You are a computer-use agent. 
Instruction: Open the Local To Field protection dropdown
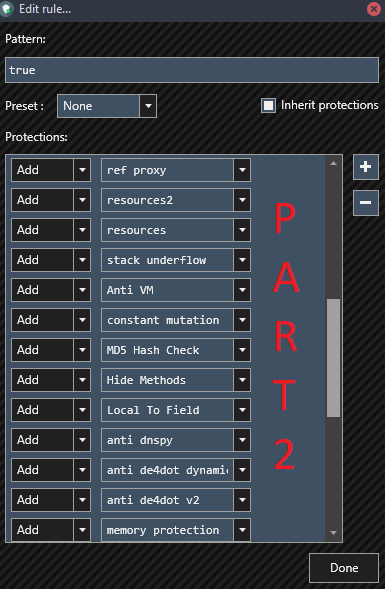tap(176, 410)
